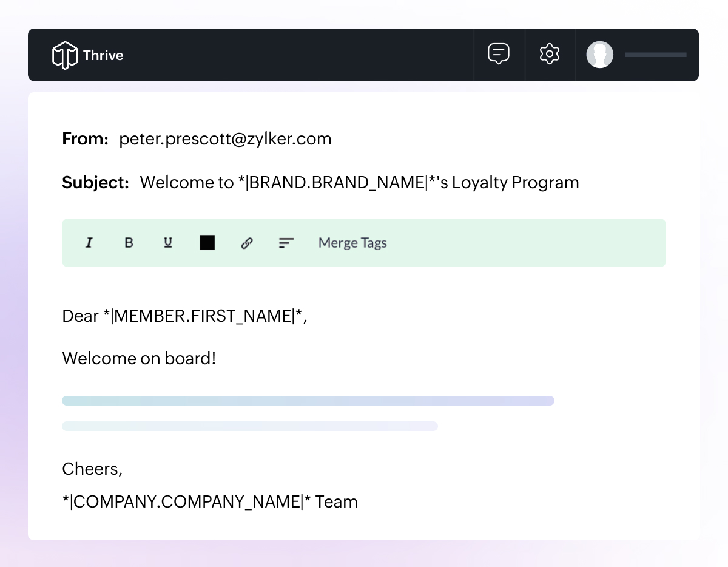Viewport: 728px width, 567px height.
Task: Toggle bold formatting
Action: coord(129,243)
